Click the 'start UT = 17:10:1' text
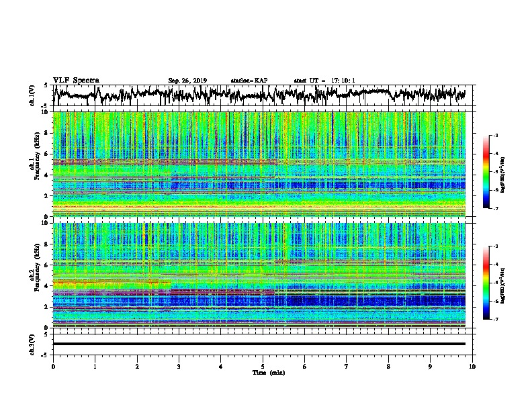The image size is (532, 411). (x=324, y=81)
